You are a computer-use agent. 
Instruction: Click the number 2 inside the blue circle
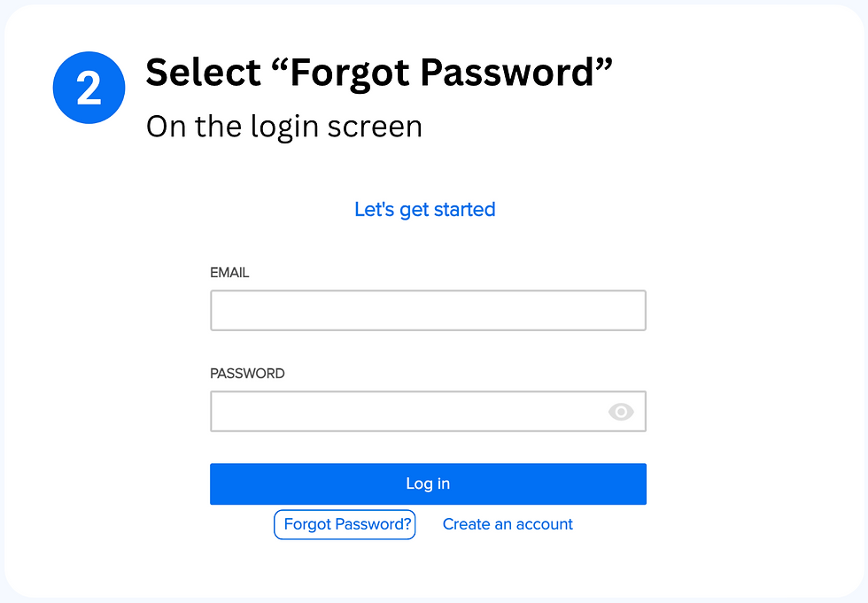coord(89,89)
